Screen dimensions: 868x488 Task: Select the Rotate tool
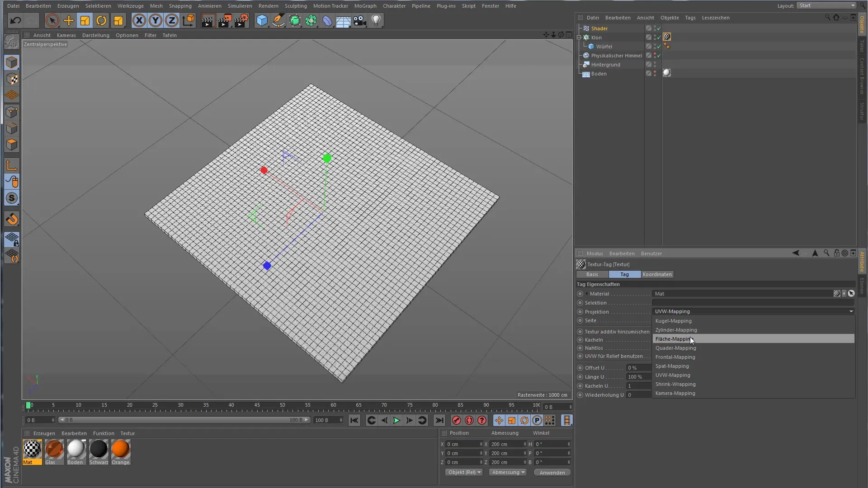tap(101, 20)
